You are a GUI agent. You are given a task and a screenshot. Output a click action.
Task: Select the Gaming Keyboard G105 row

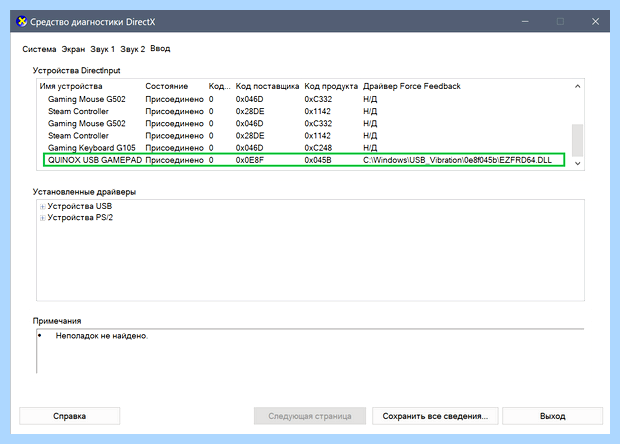coord(304,148)
